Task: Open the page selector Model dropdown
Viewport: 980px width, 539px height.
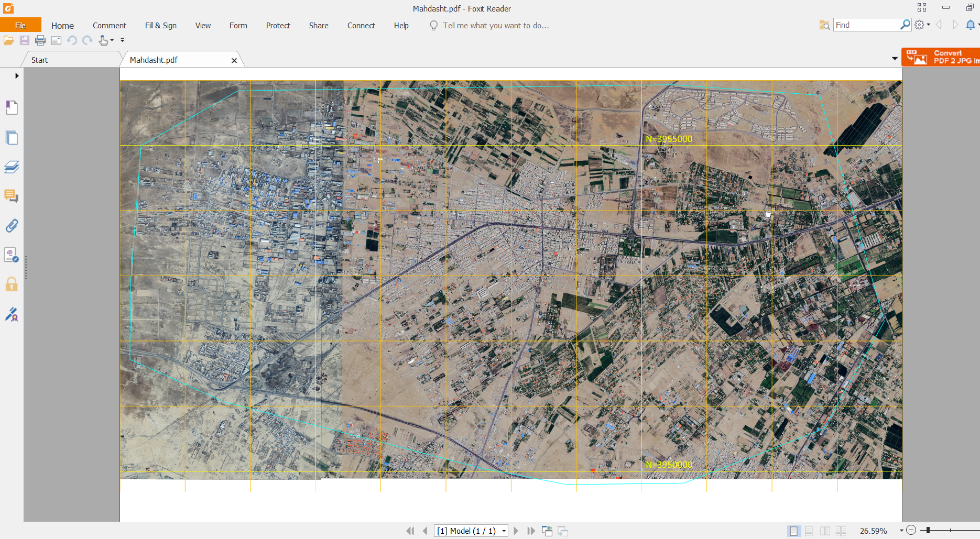Action: point(504,531)
